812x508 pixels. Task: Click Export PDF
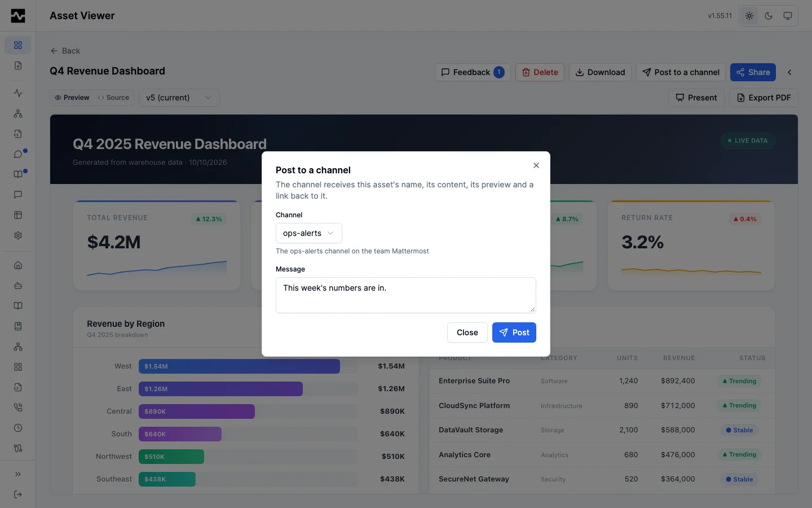(764, 98)
